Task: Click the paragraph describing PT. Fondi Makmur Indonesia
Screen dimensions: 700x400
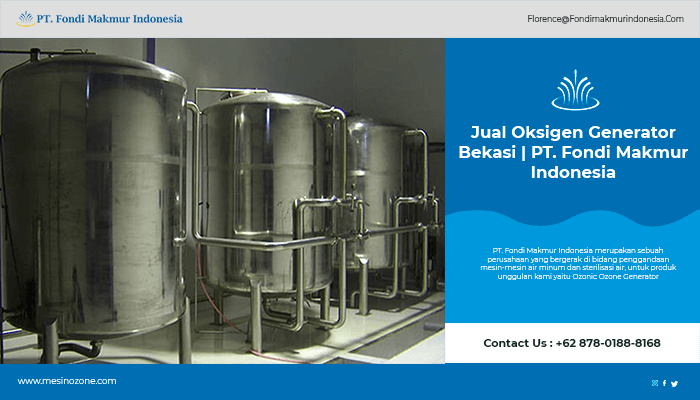Action: [x=578, y=263]
